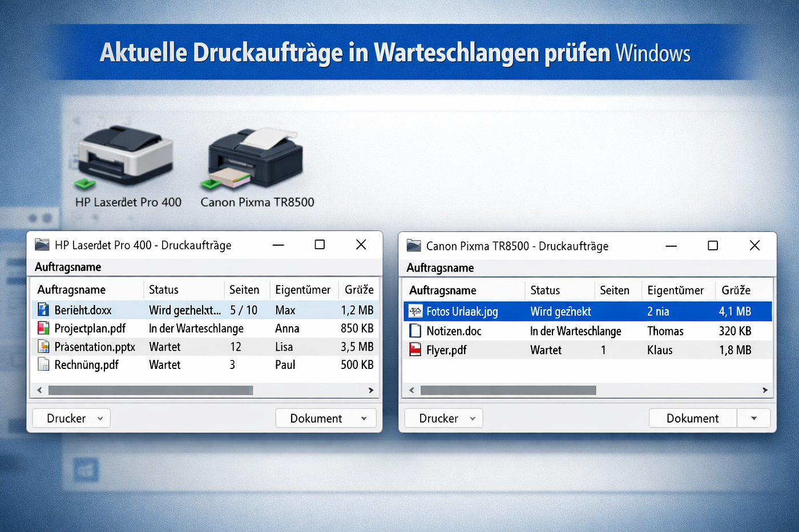The width and height of the screenshot is (799, 532).
Task: Click the PDF icon beside Projectplan.pdf
Action: 43,328
